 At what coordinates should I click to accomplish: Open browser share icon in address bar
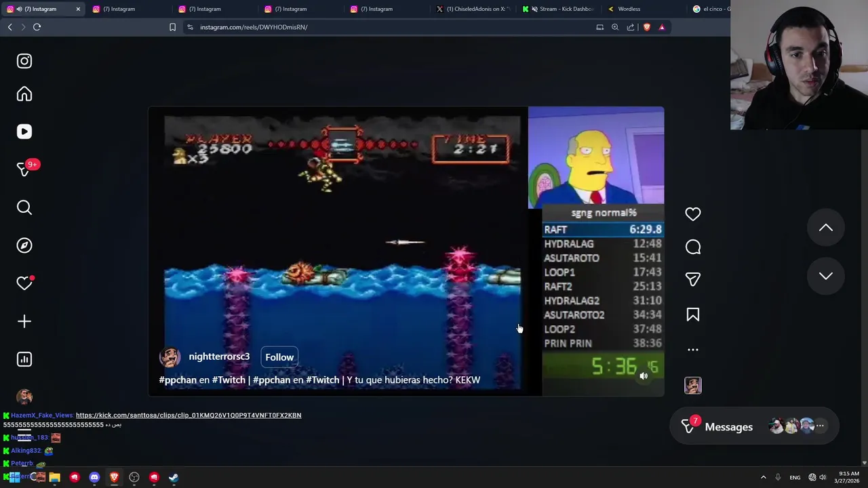coord(631,27)
